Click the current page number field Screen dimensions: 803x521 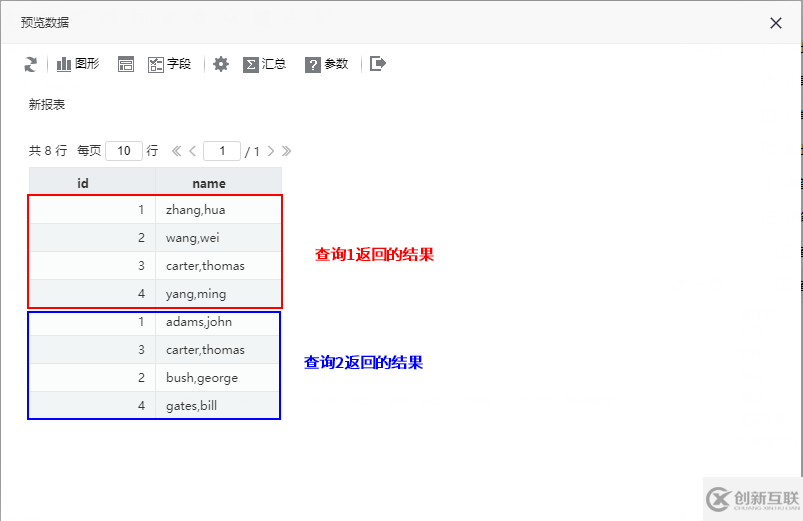[x=222, y=151]
